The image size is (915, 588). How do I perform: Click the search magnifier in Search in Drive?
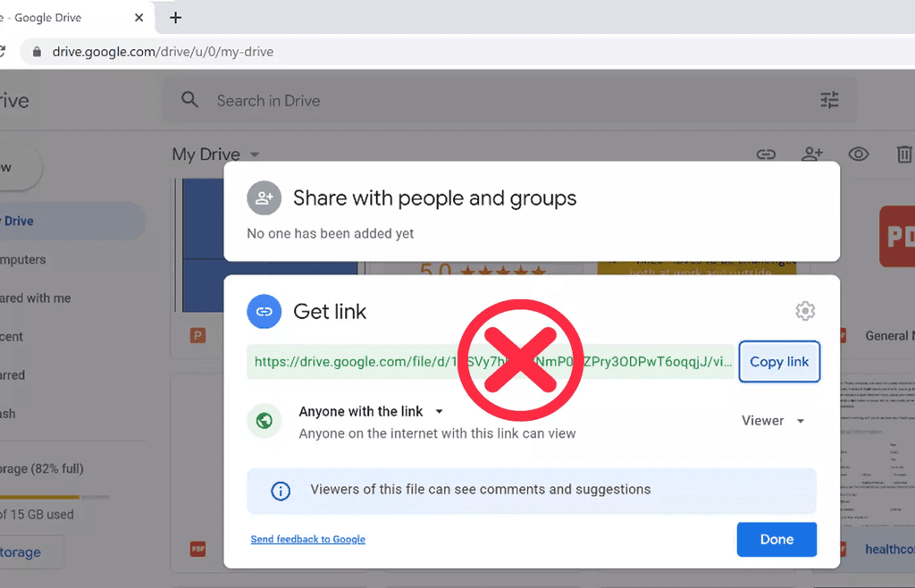coord(189,100)
